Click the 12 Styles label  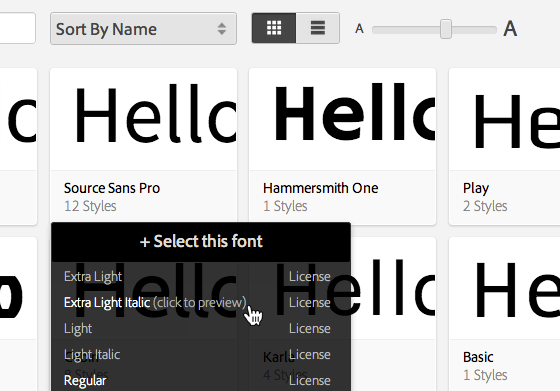90,206
